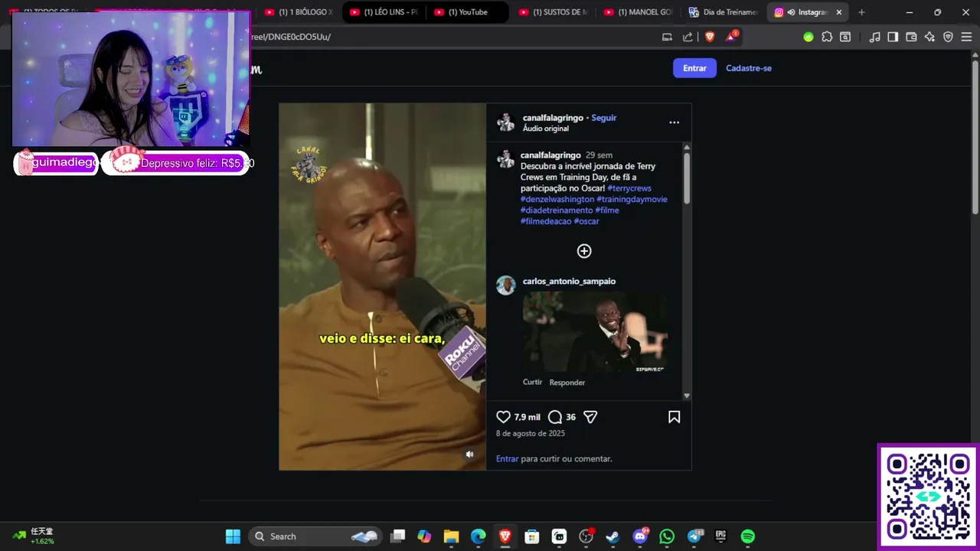The width and height of the screenshot is (980, 551).
Task: Click the address bar URL field
Action: tap(452, 37)
